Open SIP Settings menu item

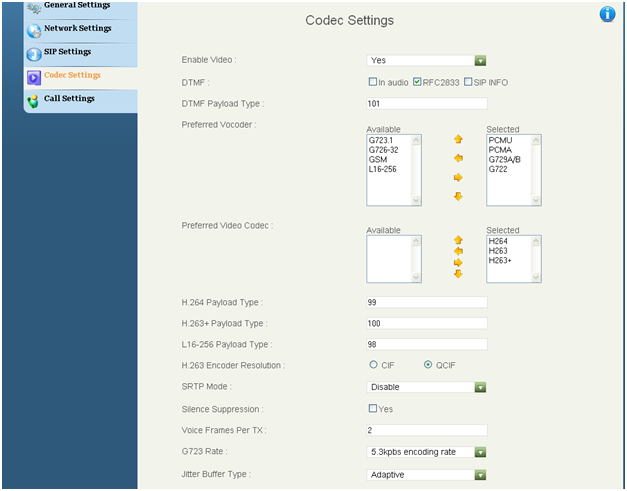tap(68, 52)
